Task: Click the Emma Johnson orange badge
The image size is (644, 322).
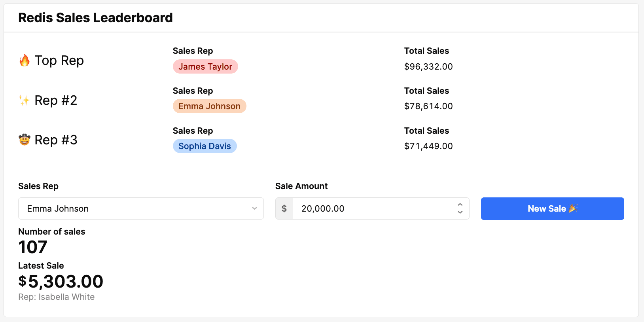Action: (209, 106)
